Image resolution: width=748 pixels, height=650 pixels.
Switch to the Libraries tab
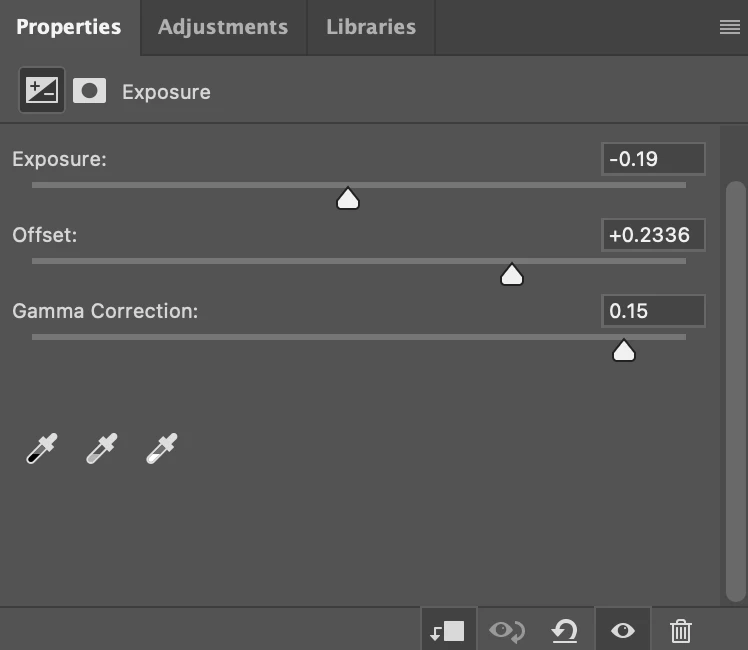pyautogui.click(x=371, y=27)
